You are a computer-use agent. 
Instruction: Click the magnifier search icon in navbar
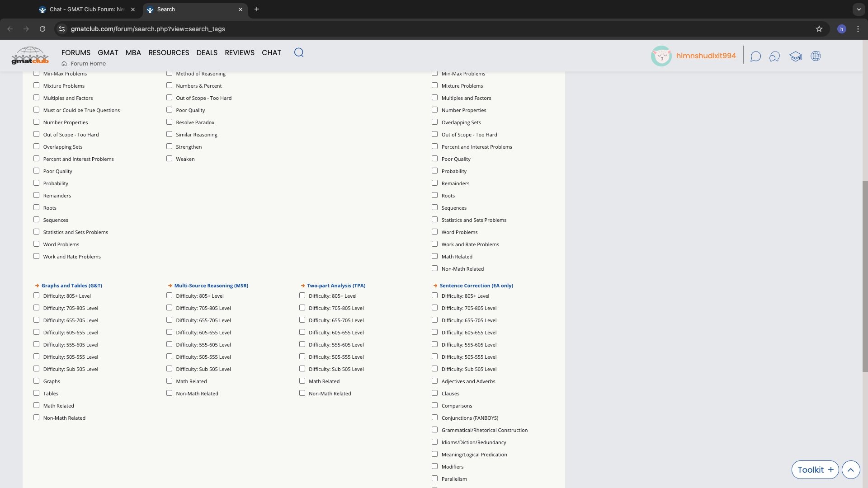(299, 52)
